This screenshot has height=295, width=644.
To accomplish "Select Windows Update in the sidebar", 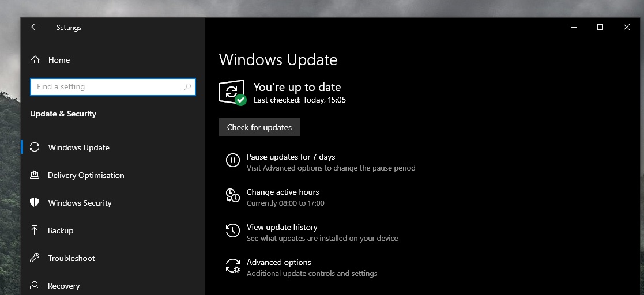I will [79, 147].
